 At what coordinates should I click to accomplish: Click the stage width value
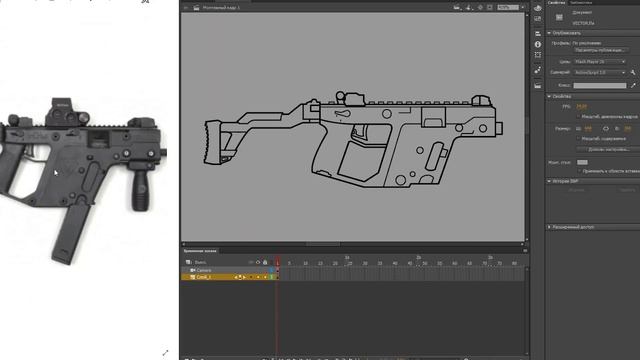point(588,129)
